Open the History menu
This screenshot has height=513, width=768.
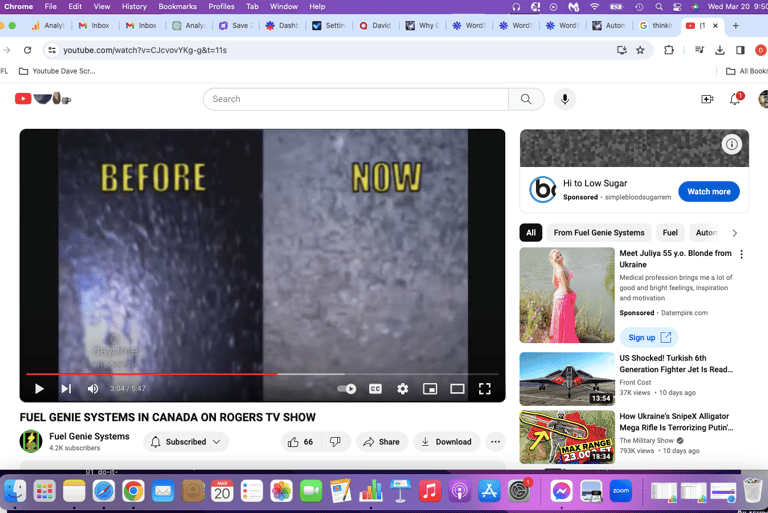tap(134, 6)
